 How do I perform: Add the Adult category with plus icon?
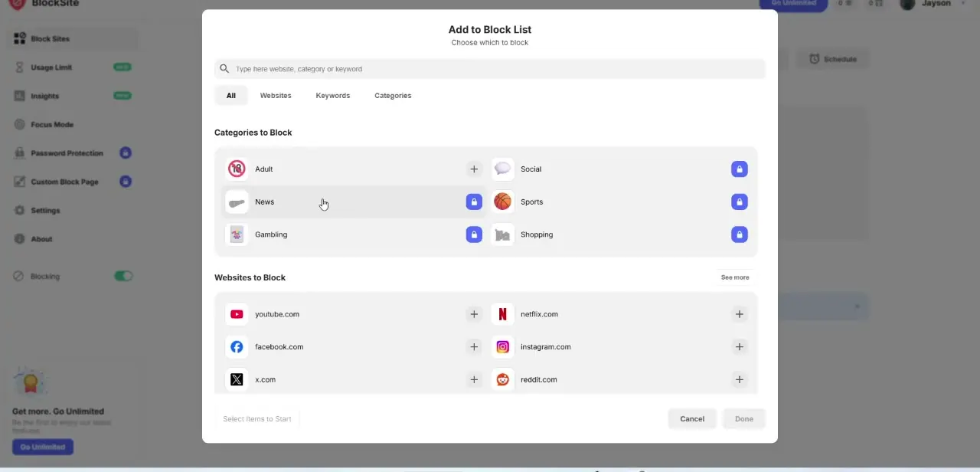(474, 169)
